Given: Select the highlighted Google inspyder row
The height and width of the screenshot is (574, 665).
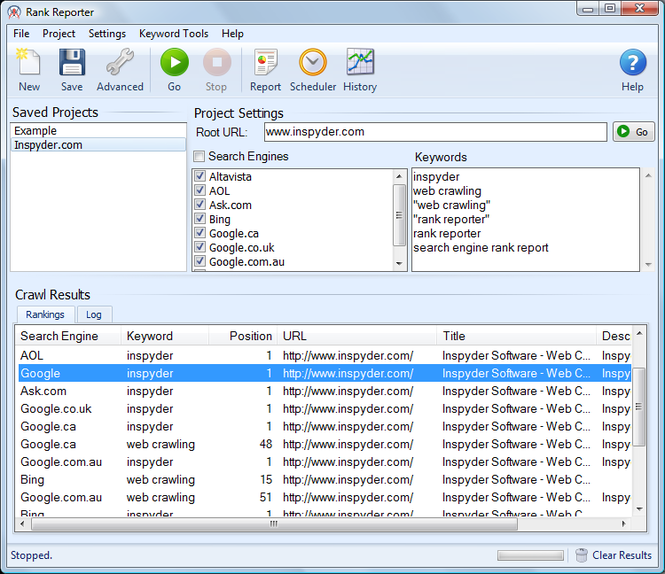Looking at the screenshot, I should [324, 373].
